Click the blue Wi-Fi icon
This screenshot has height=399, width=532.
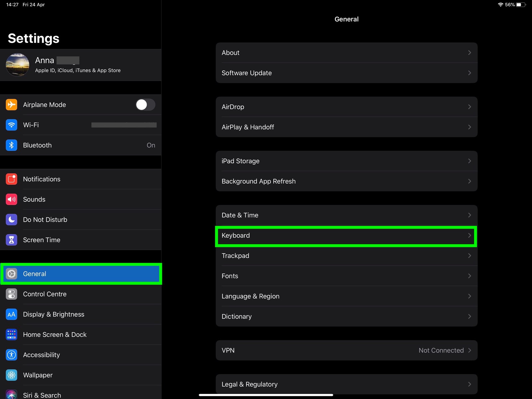pyautogui.click(x=11, y=125)
